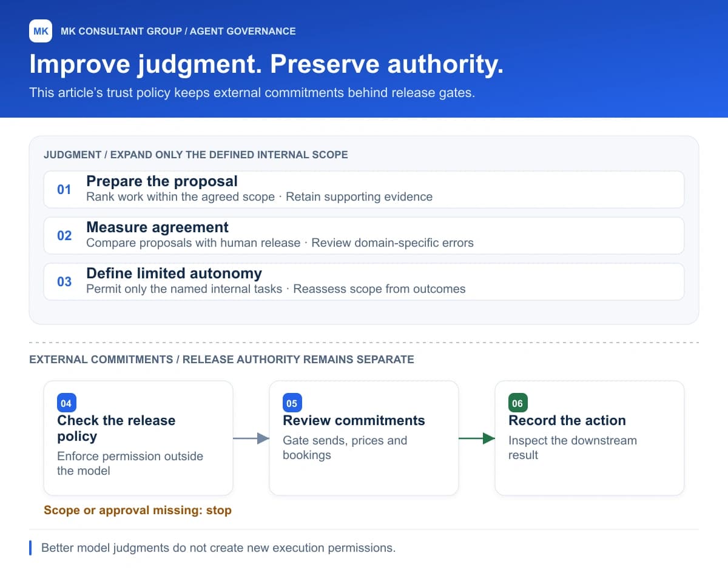Click 'Enforce permission outside the model' text
The height and width of the screenshot is (570, 728).
click(130, 463)
